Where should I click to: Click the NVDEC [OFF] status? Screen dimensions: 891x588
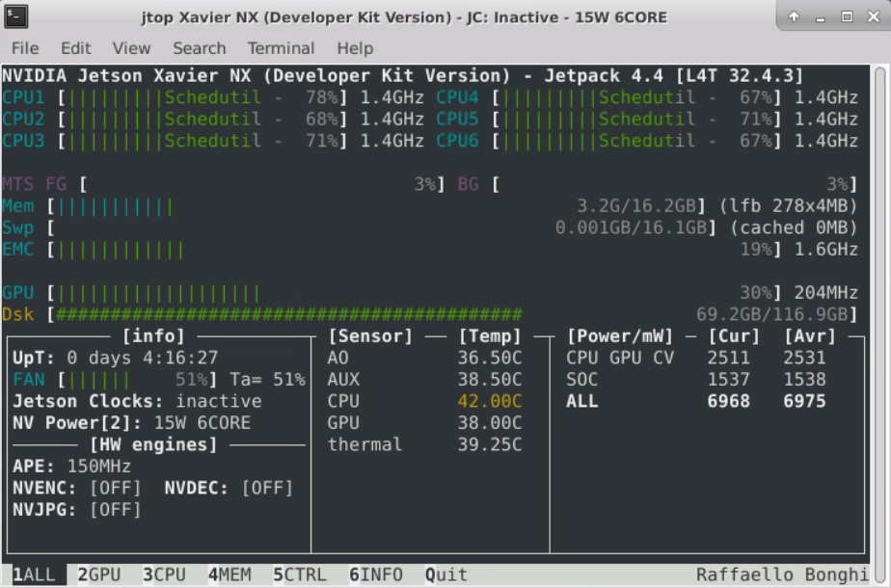point(267,488)
